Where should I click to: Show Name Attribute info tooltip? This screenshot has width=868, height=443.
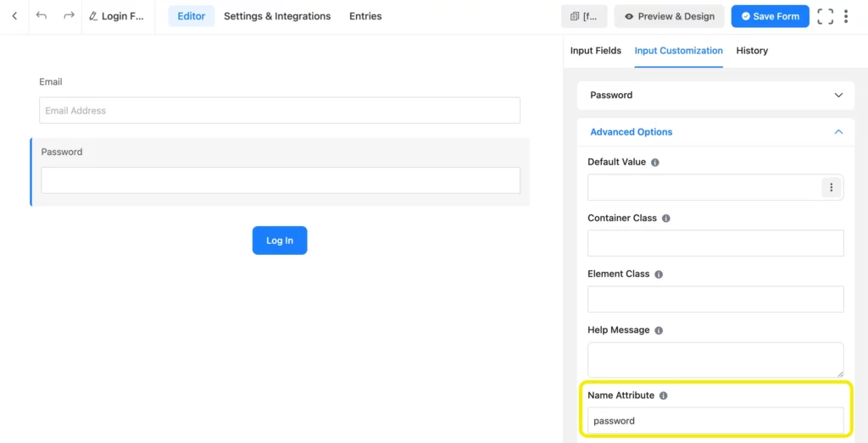664,396
